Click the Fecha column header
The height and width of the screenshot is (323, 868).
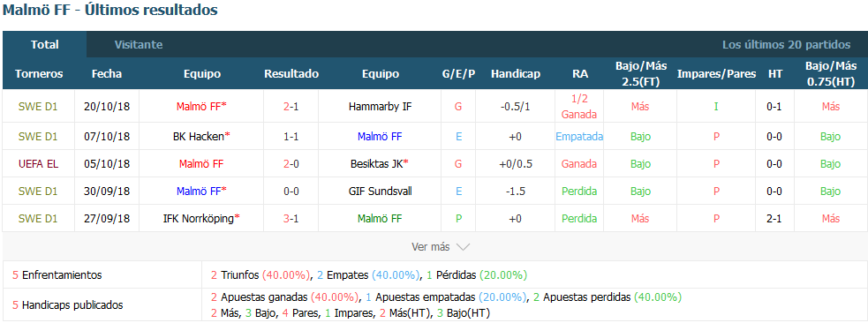click(107, 74)
